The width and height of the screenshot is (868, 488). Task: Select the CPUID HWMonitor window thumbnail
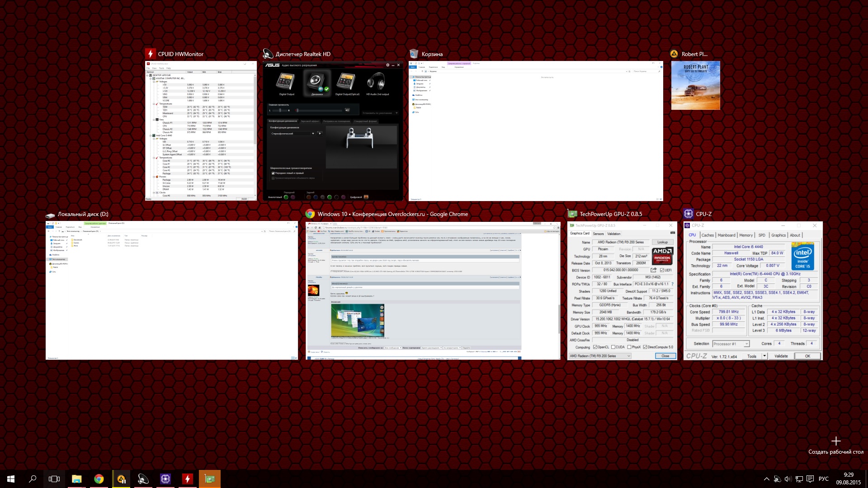tap(201, 131)
